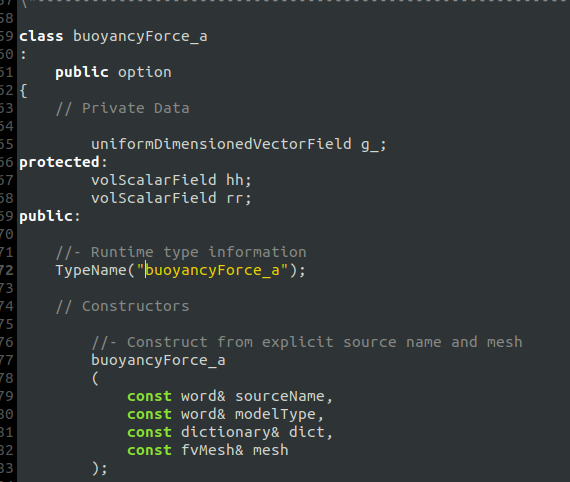This screenshot has height=482, width=570.
Task: Click the modelType parameter
Action: click(x=276, y=415)
